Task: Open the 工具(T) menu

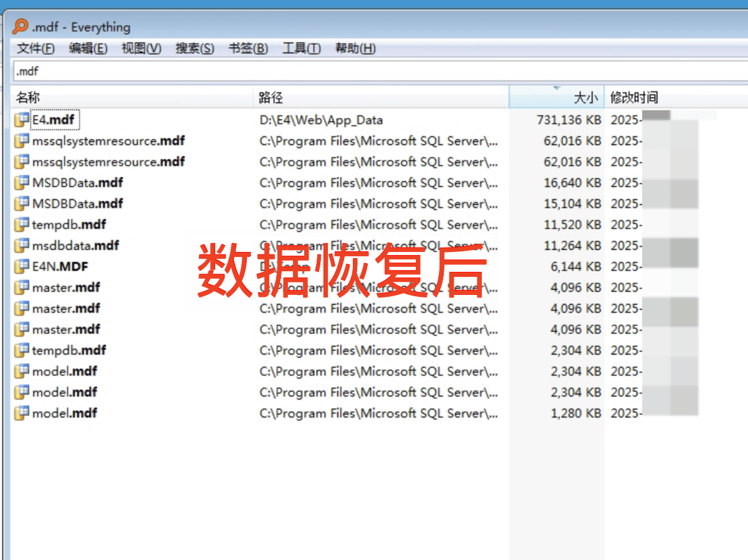Action: [302, 49]
